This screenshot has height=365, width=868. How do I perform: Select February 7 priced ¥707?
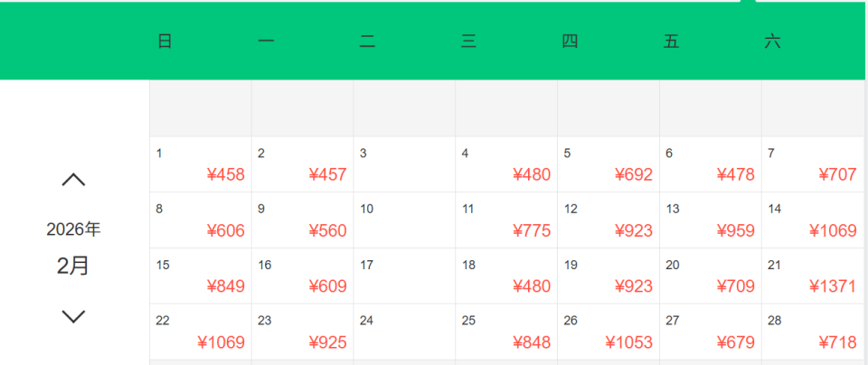pos(813,164)
